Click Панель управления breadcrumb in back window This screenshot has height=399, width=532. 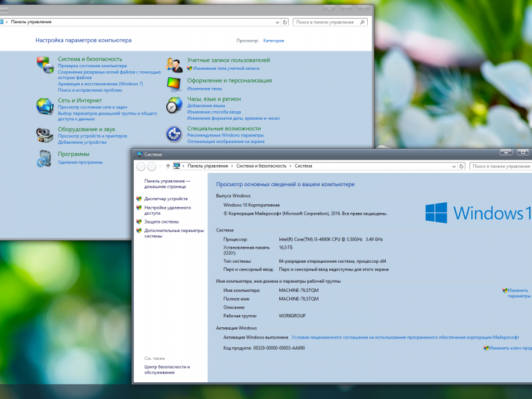31,22
